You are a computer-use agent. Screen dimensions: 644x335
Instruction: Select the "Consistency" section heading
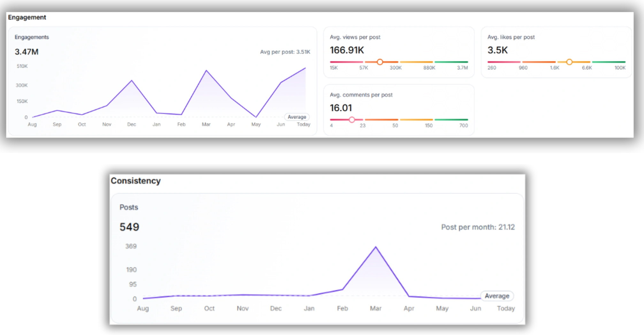pyautogui.click(x=136, y=181)
